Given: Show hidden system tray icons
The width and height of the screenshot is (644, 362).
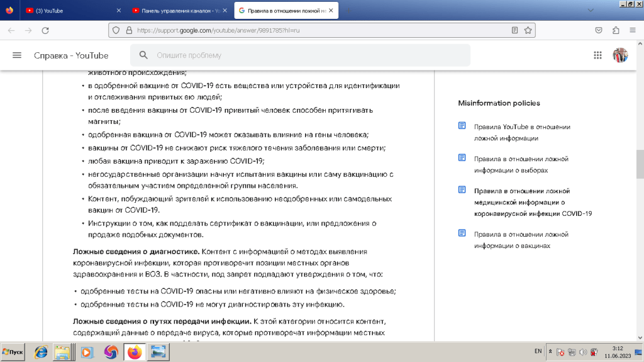Looking at the screenshot, I should [x=550, y=351].
